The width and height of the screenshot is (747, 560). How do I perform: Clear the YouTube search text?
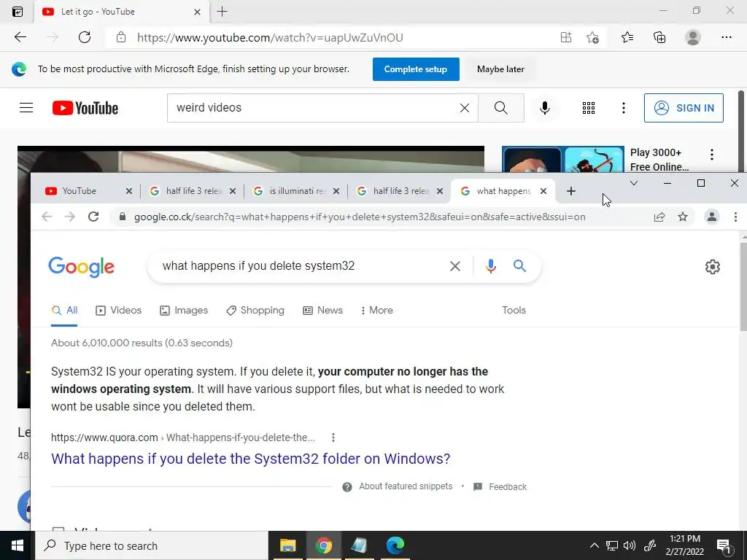(x=465, y=108)
